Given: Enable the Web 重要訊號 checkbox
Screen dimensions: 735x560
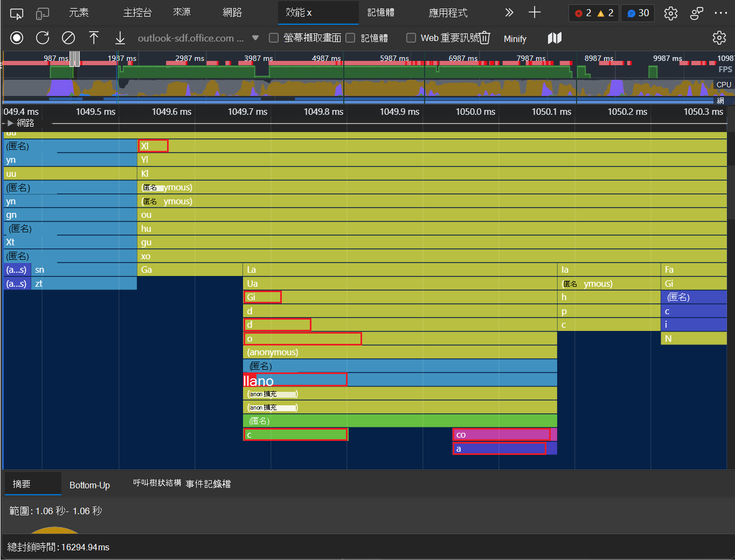Looking at the screenshot, I should coord(411,38).
